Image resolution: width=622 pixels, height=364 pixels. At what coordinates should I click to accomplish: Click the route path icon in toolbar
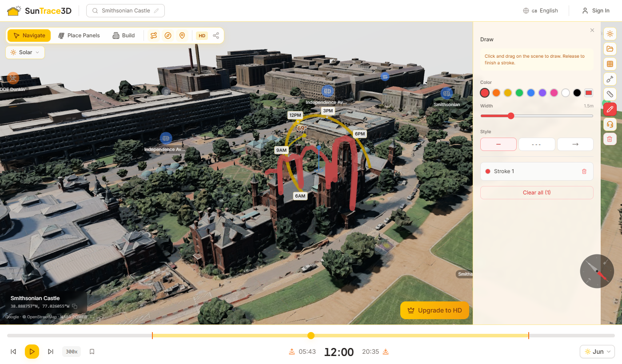[154, 36]
